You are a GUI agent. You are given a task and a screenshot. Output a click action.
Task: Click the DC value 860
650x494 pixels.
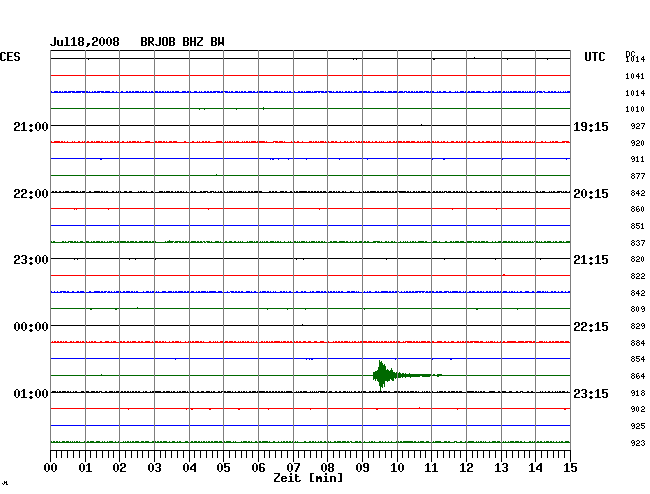(638, 210)
